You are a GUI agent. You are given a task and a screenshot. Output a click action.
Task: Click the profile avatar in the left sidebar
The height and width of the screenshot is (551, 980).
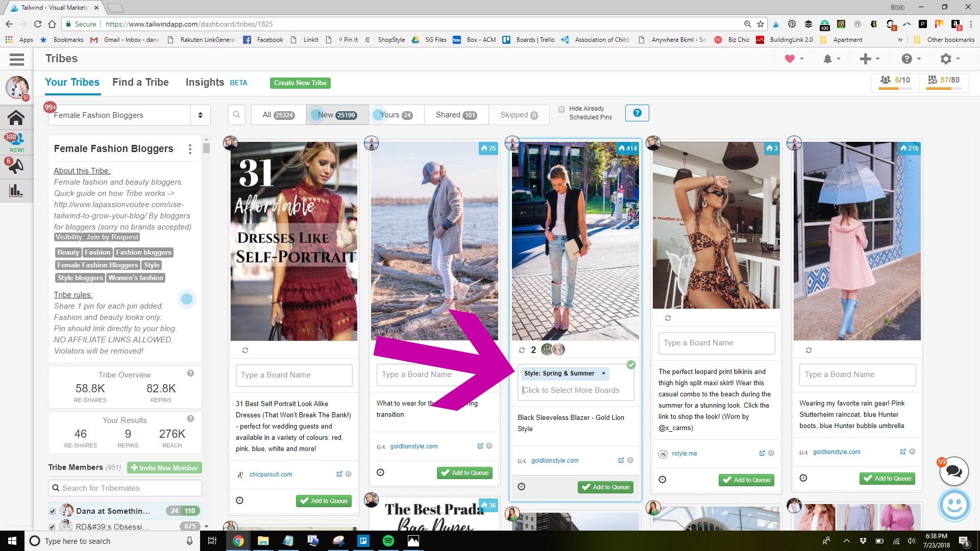click(17, 88)
